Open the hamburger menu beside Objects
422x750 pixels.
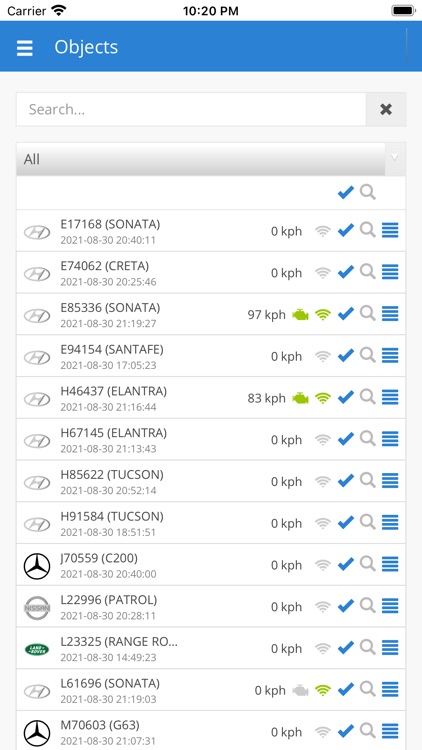click(25, 48)
